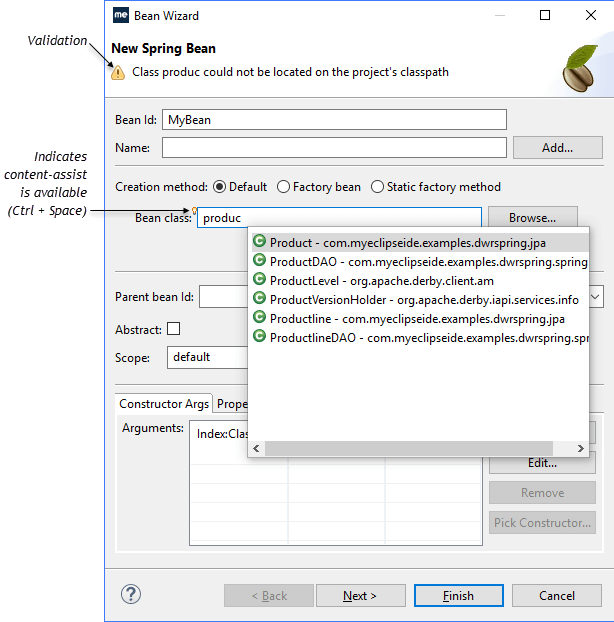This screenshot has height=622, width=614.
Task: Choose Productline - com.myeclipseide.examples.dwrspring.jpa
Action: click(x=420, y=319)
